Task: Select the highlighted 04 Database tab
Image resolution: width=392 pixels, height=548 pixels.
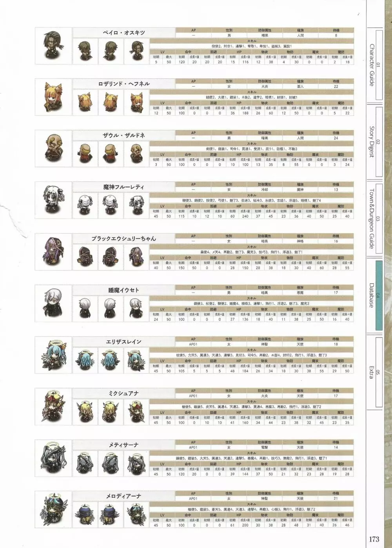Action: tap(374, 295)
